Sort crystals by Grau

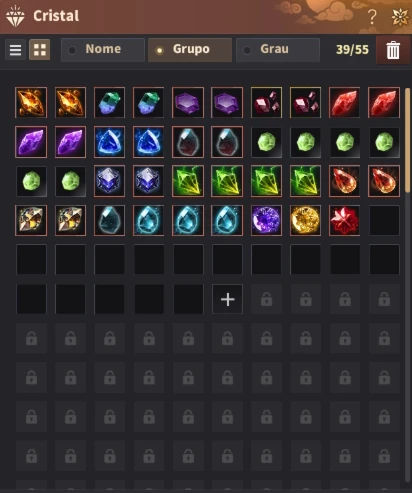point(278,50)
